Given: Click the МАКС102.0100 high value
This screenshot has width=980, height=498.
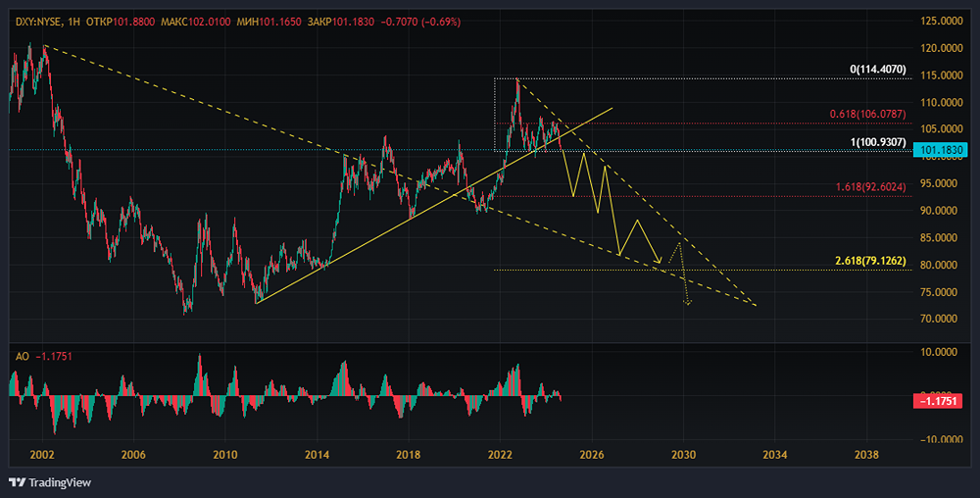Looking at the screenshot, I should (x=196, y=22).
